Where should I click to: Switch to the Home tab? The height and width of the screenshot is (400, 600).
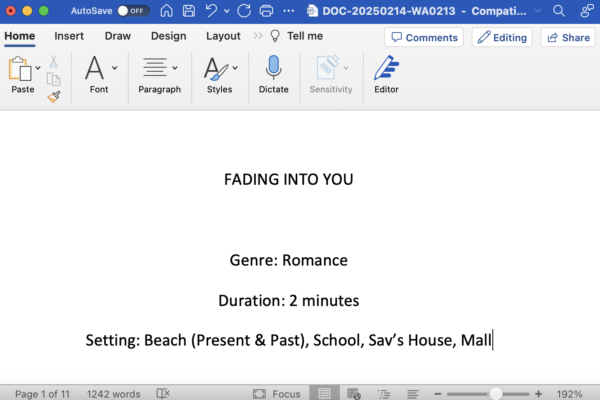[x=20, y=36]
